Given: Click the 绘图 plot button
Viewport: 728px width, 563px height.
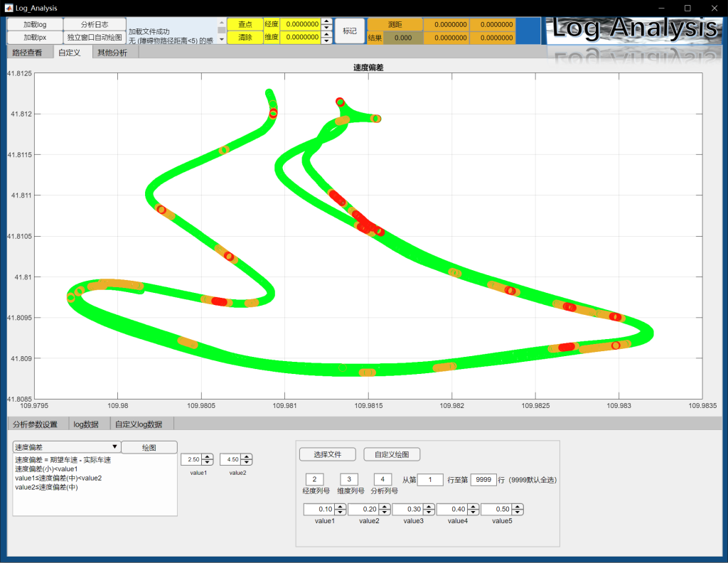Looking at the screenshot, I should (149, 447).
